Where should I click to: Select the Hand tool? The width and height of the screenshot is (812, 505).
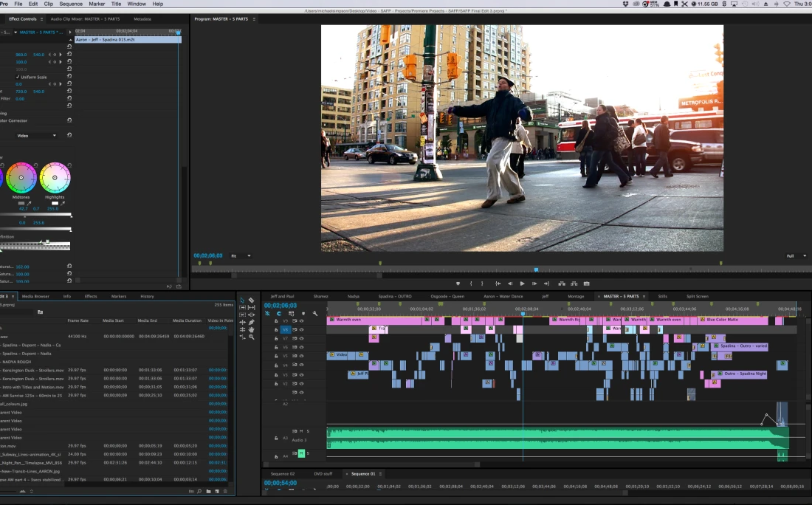point(252,329)
